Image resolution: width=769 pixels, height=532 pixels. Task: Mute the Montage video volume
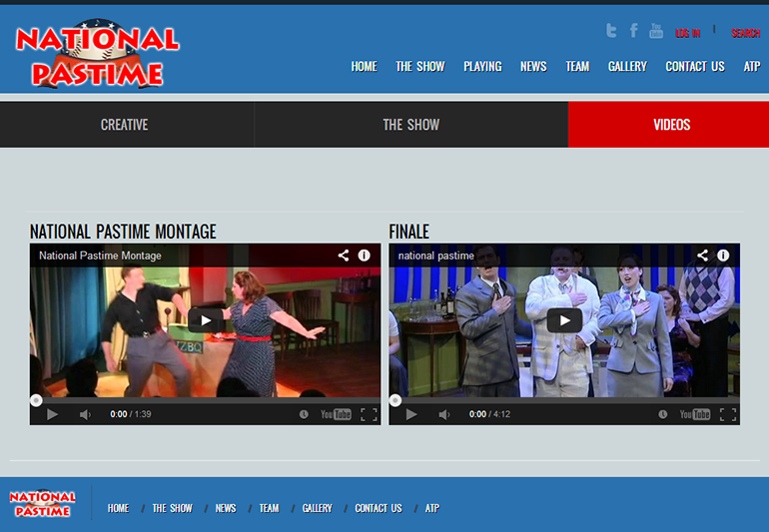(85, 415)
